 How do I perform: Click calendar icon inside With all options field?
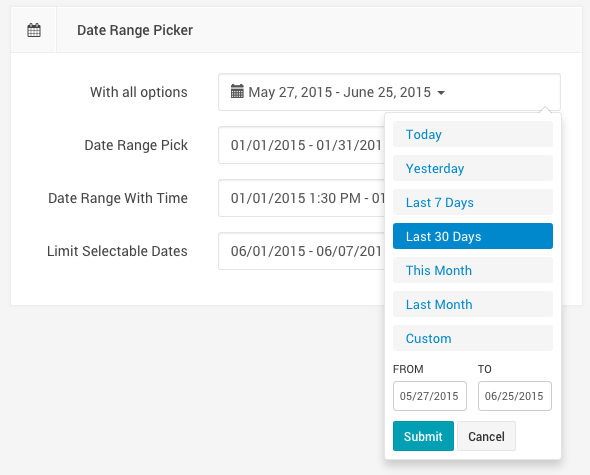point(237,91)
